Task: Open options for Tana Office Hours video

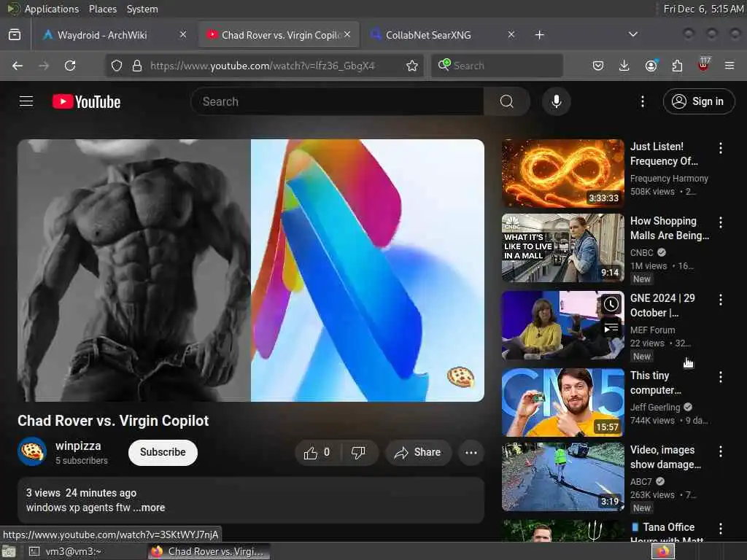Action: [720, 529]
